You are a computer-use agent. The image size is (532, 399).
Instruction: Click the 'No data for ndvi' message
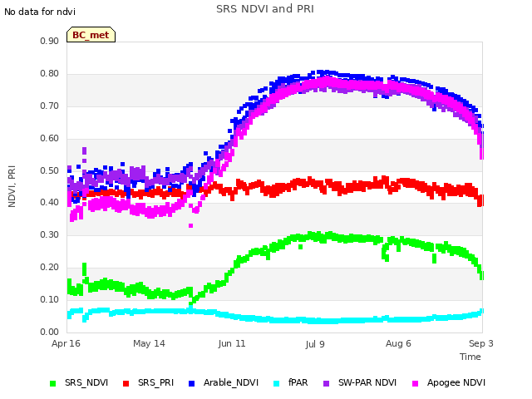40,12
